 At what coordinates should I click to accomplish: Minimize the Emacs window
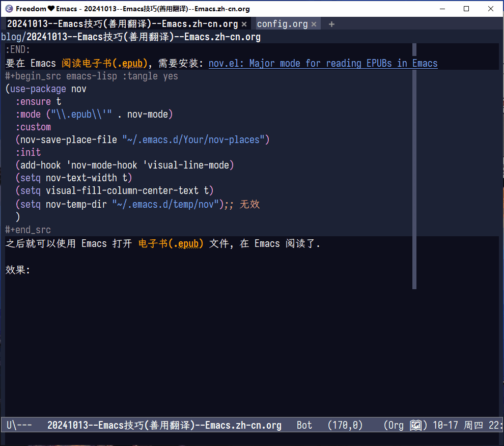click(442, 9)
